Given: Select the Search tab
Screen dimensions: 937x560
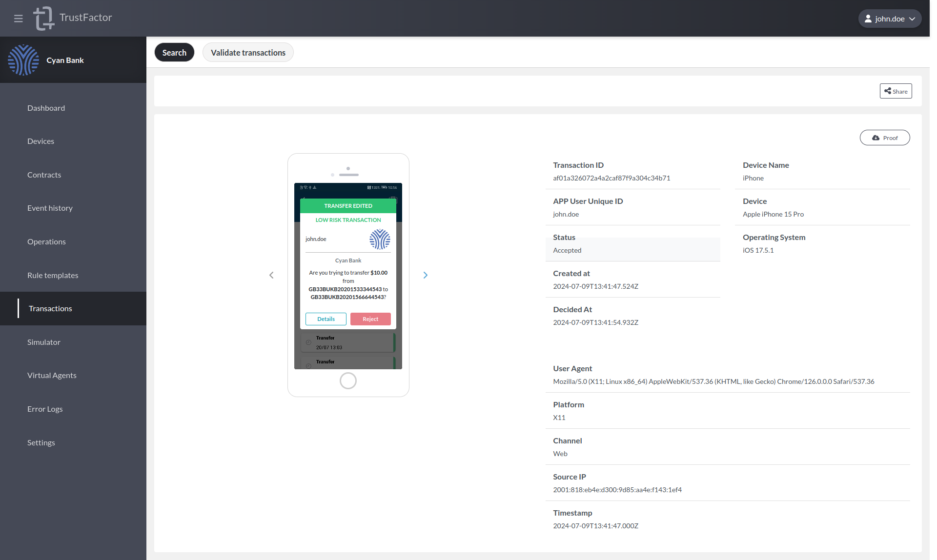Looking at the screenshot, I should (x=174, y=52).
